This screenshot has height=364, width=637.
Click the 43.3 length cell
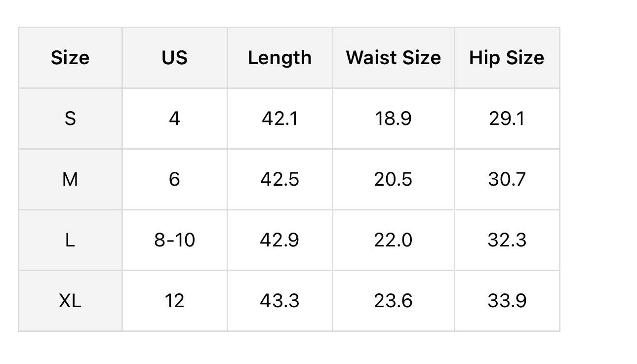coord(279,301)
